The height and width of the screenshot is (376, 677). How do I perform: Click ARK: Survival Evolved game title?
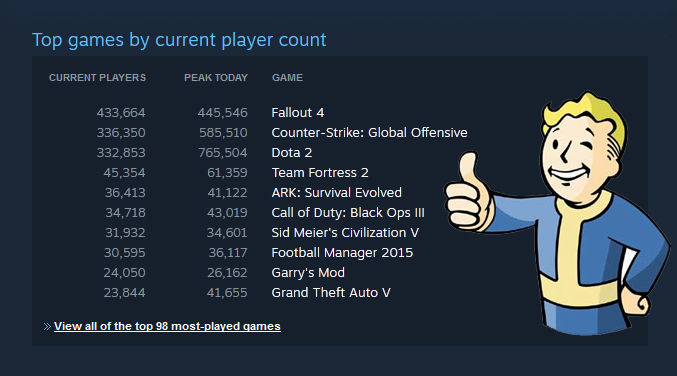click(336, 193)
